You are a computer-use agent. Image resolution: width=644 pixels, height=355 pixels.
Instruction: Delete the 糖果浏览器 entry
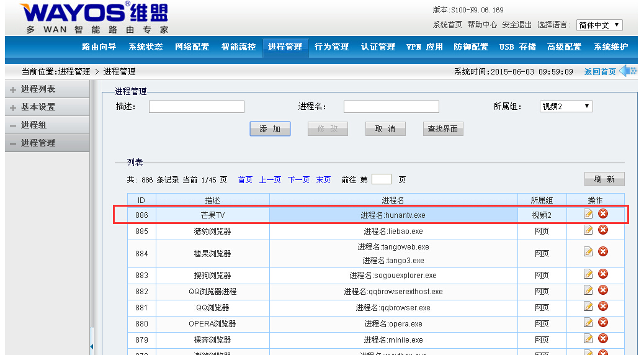point(602,252)
